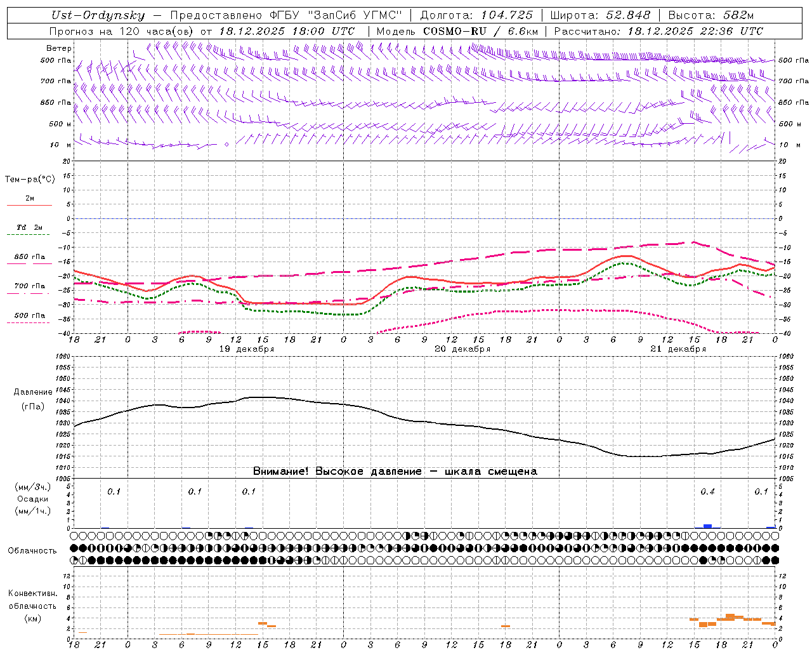The height and width of the screenshot is (650, 812).
Task: Click the Широта: 52.848 value
Action: (x=600, y=15)
